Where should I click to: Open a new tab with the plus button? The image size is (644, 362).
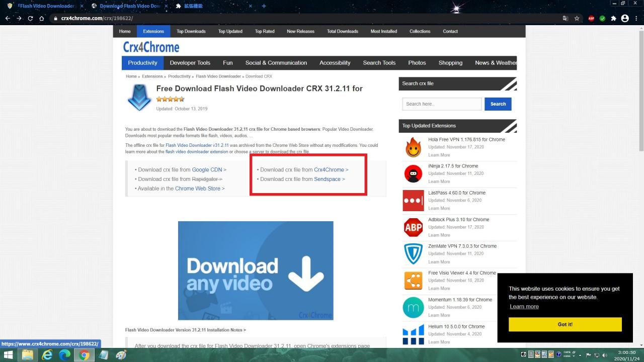(x=264, y=6)
